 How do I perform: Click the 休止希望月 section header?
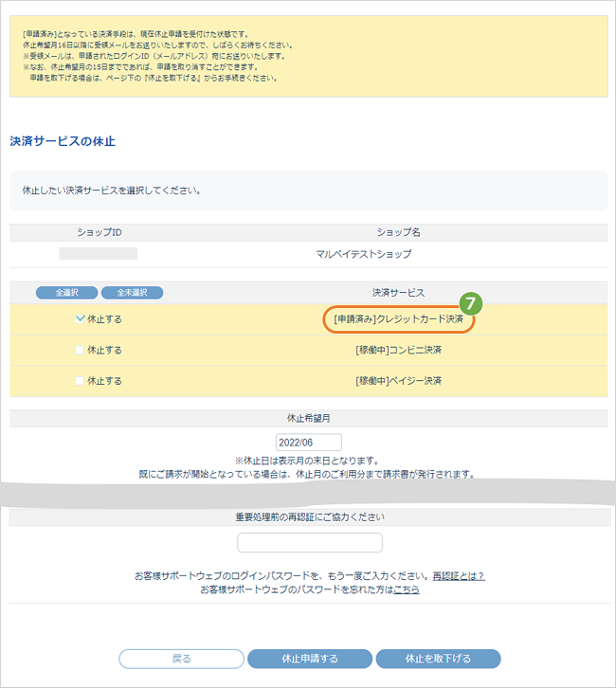pos(309,418)
